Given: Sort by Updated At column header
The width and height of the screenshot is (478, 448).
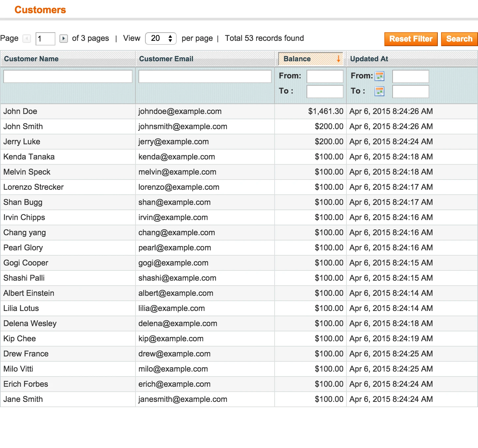Looking at the screenshot, I should pyautogui.click(x=369, y=59).
